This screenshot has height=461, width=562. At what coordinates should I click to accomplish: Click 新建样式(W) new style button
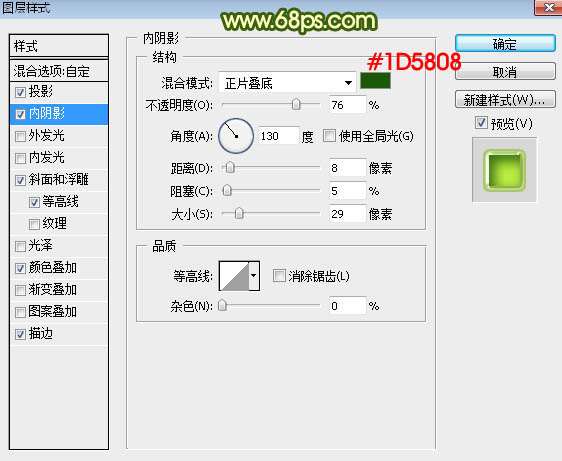tap(505, 100)
